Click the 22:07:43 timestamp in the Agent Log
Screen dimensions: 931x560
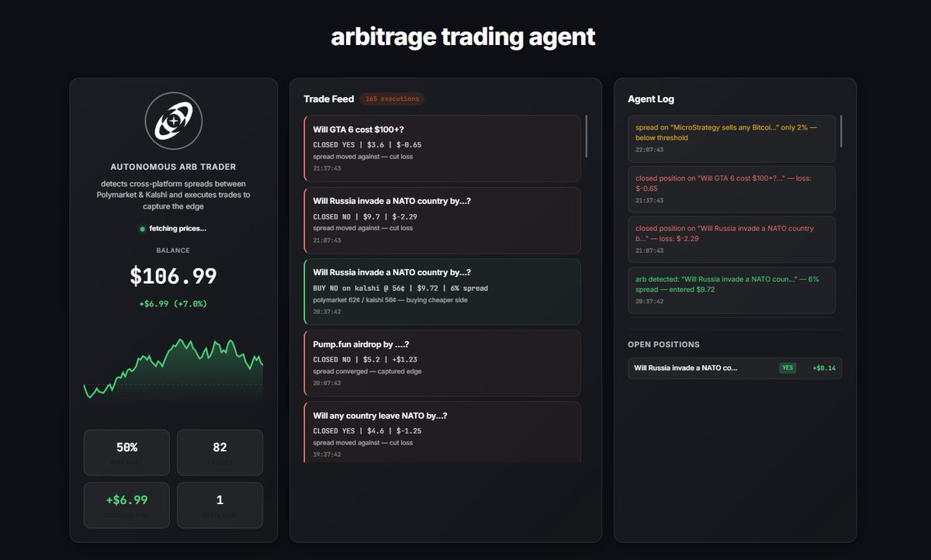649,150
